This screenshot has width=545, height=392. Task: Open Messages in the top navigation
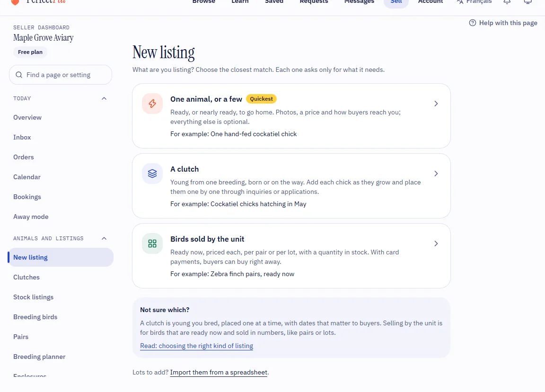[x=359, y=2]
